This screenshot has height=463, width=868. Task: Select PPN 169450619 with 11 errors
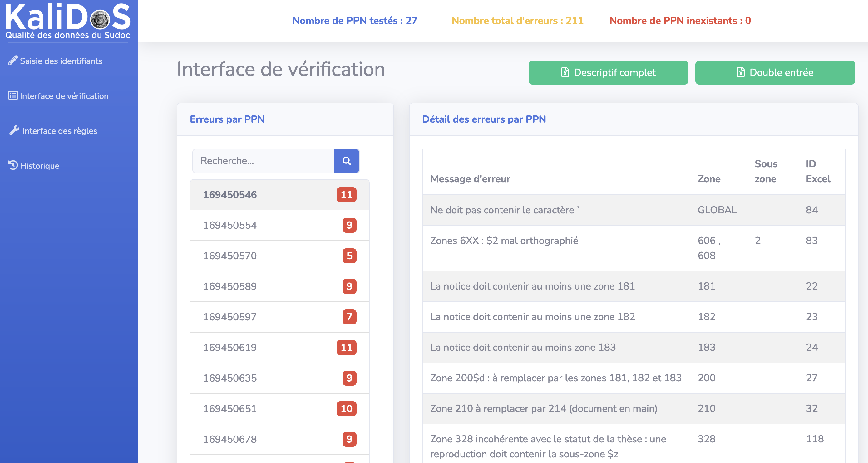pyautogui.click(x=230, y=347)
